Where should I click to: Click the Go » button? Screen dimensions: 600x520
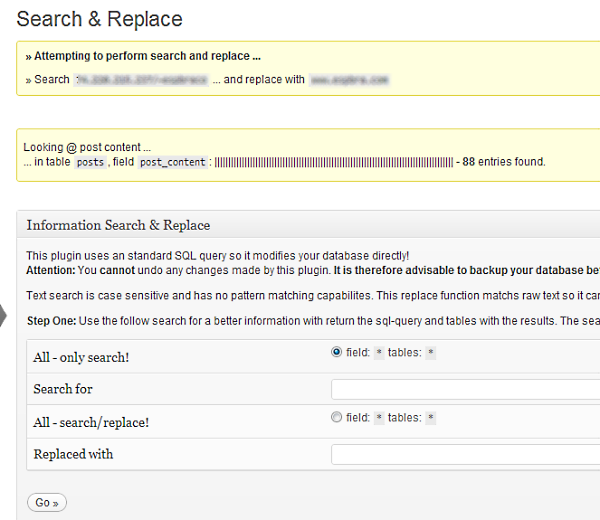click(47, 502)
